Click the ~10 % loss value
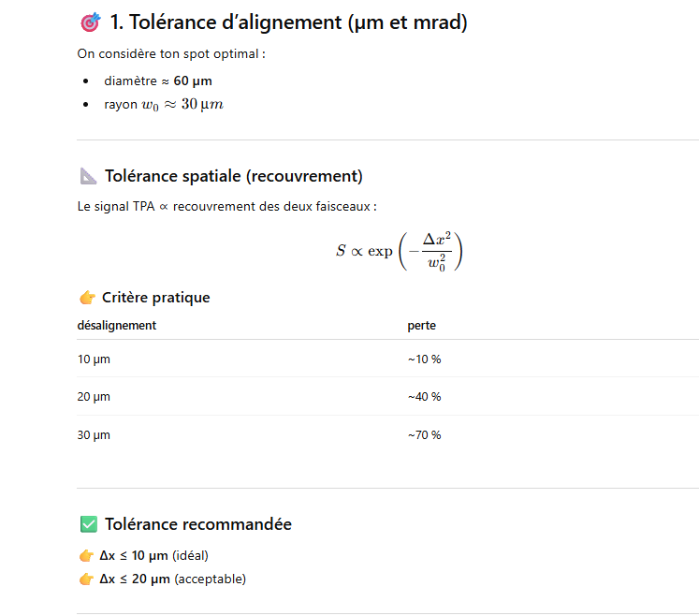Screen dimensions: 699x616 (x=424, y=359)
